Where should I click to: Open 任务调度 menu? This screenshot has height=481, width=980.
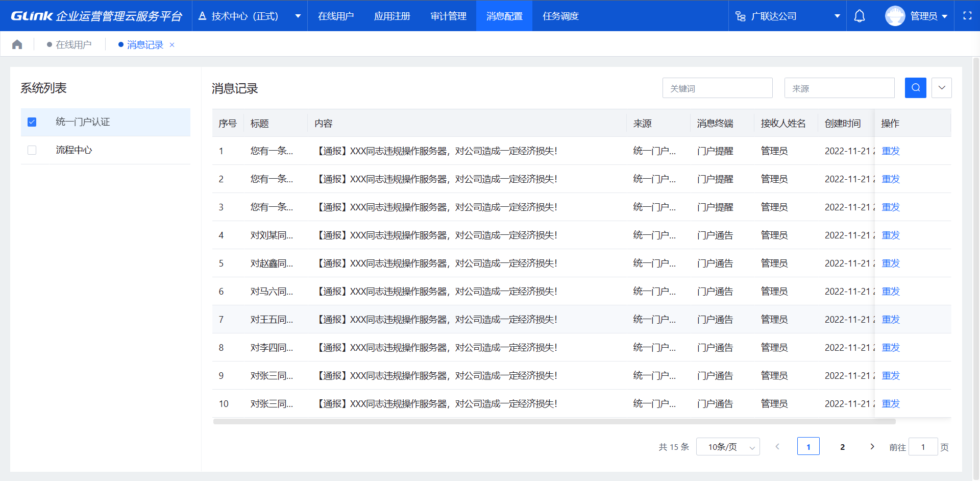click(560, 16)
